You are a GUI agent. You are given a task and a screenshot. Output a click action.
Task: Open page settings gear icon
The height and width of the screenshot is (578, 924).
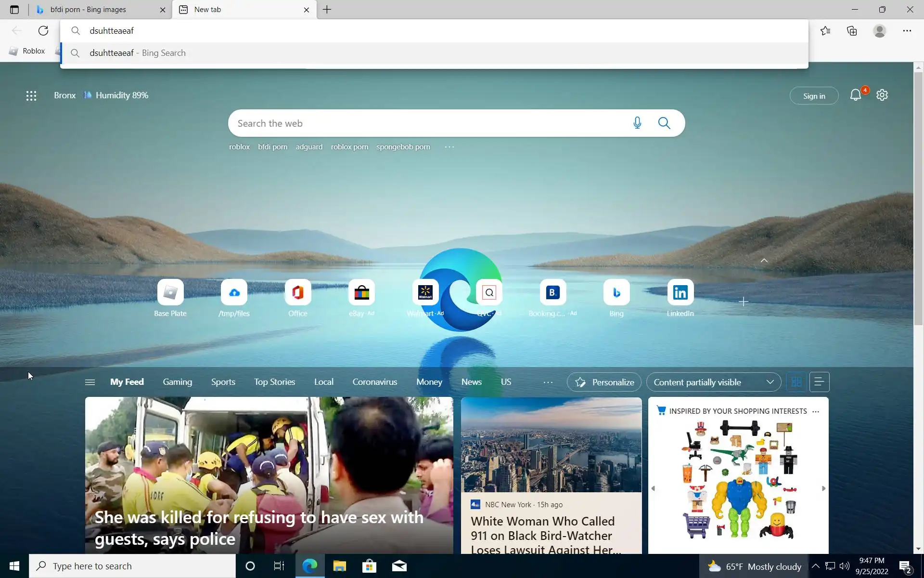(x=882, y=95)
